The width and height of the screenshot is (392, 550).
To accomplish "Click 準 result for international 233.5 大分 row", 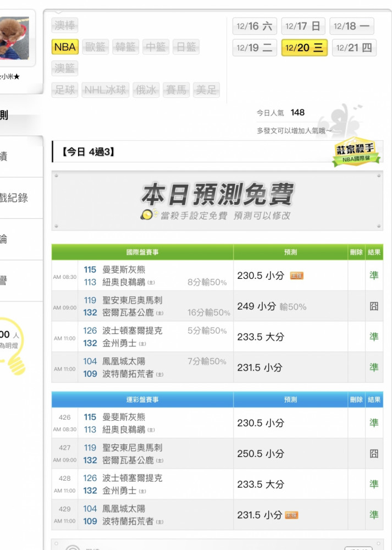I will tap(374, 337).
